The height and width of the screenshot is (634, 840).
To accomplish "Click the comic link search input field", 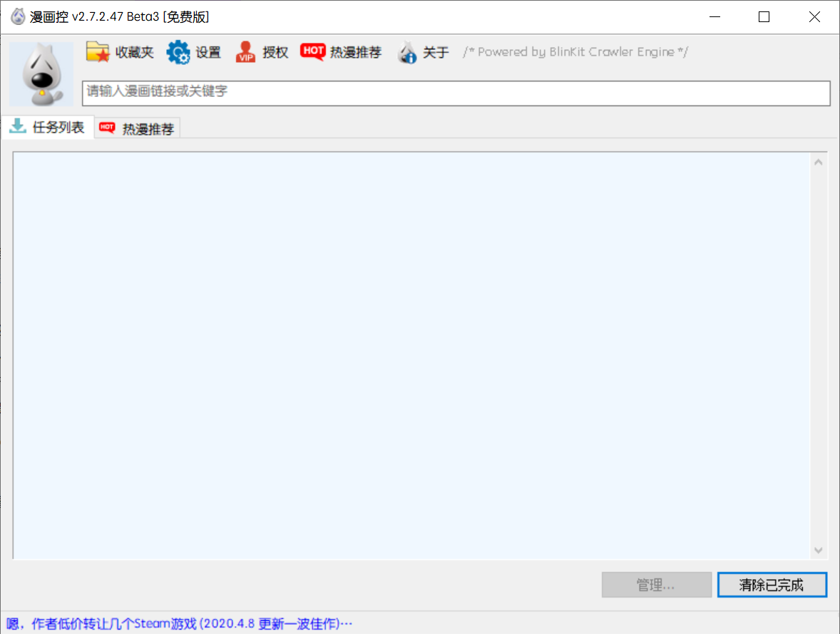I will tap(456, 93).
